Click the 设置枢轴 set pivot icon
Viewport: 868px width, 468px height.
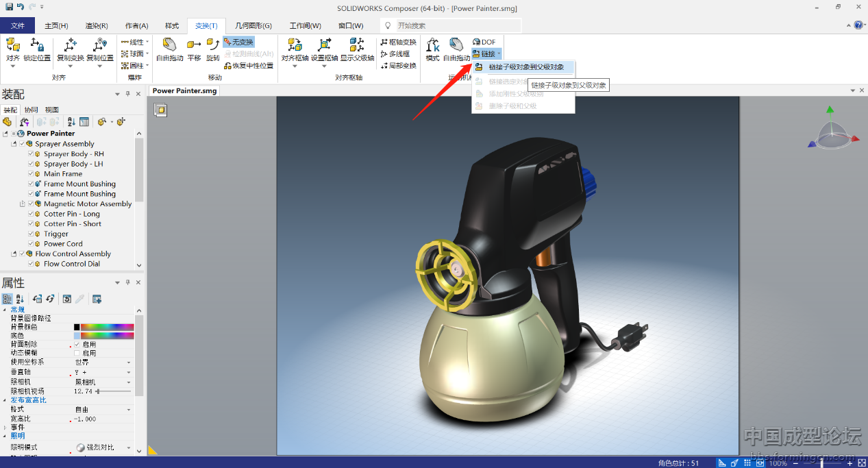(x=324, y=49)
